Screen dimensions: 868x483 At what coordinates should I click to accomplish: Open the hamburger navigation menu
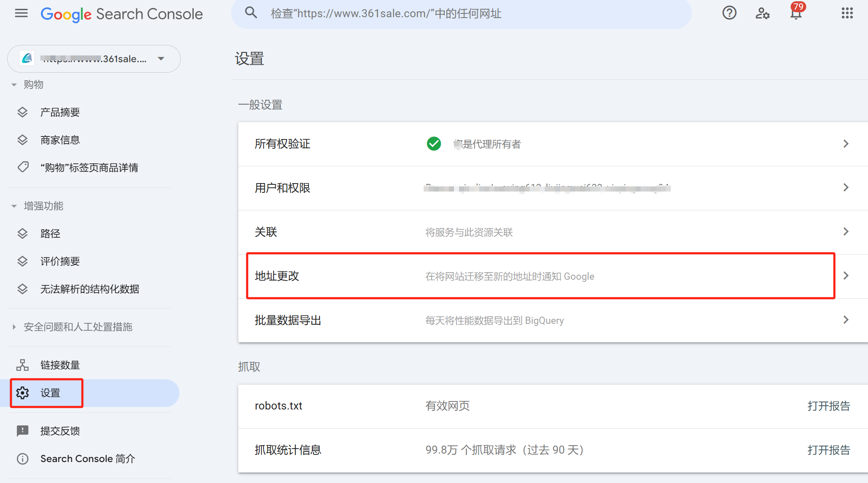[x=21, y=13]
